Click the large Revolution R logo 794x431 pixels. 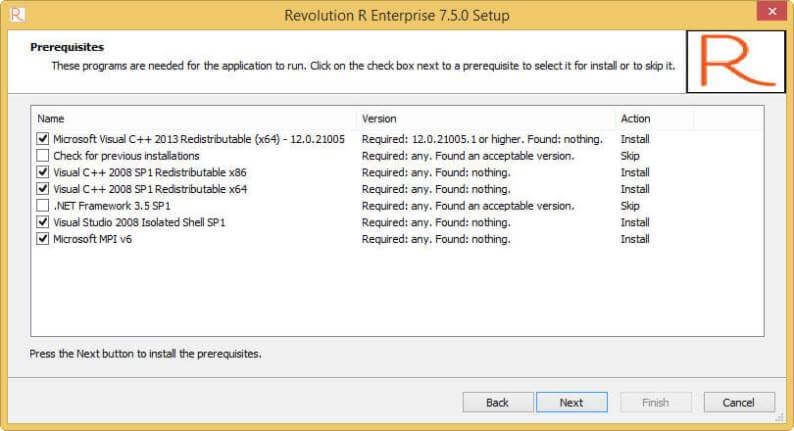[x=738, y=60]
